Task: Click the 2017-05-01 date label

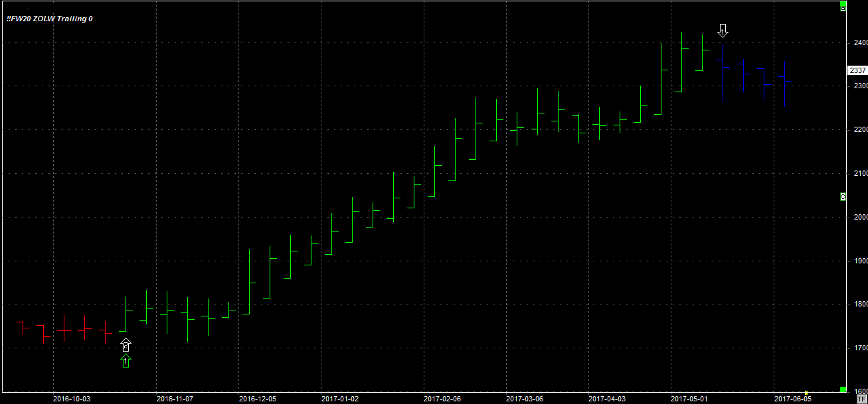Action: pyautogui.click(x=689, y=399)
